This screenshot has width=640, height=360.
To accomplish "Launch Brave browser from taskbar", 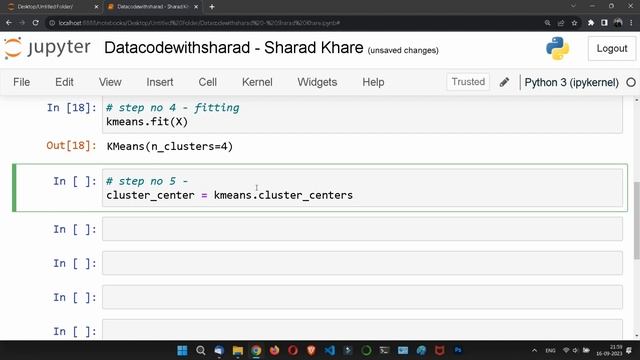I will click(x=311, y=350).
